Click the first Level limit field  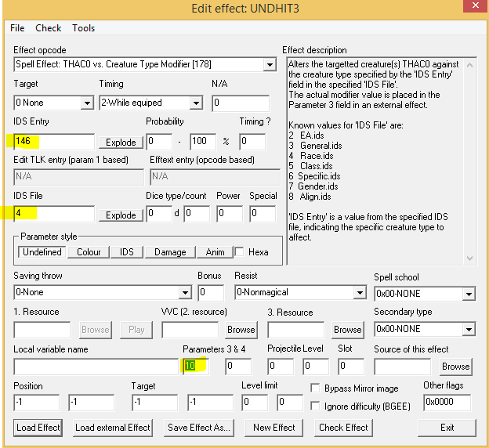(255, 403)
